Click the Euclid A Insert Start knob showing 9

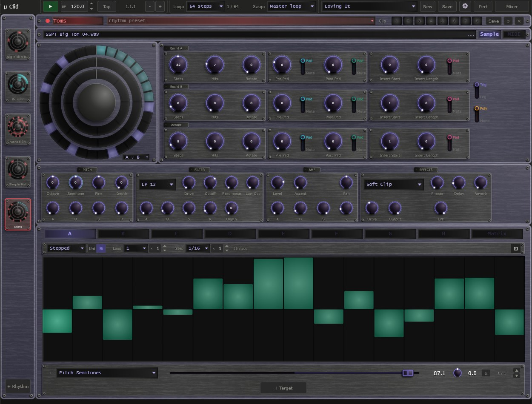pos(390,65)
